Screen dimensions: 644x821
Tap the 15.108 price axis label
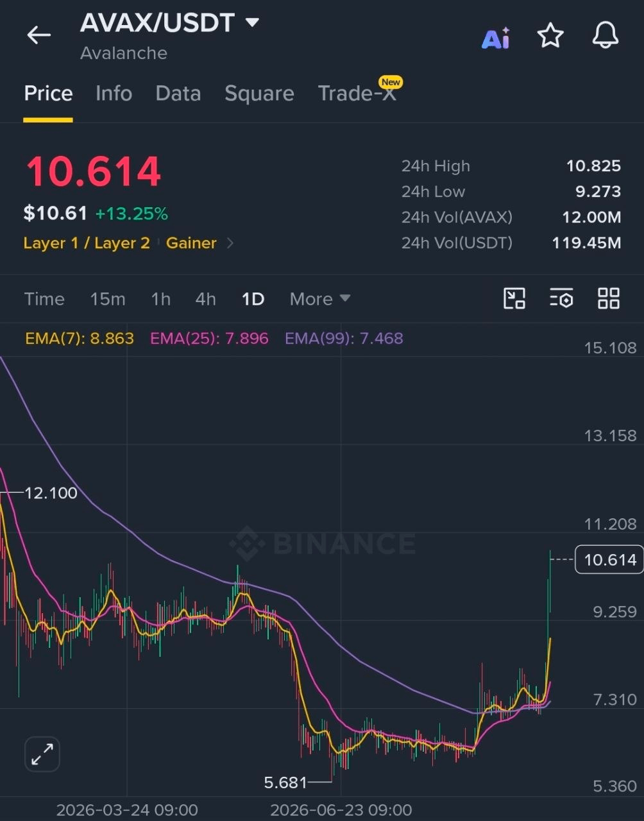pyautogui.click(x=610, y=348)
